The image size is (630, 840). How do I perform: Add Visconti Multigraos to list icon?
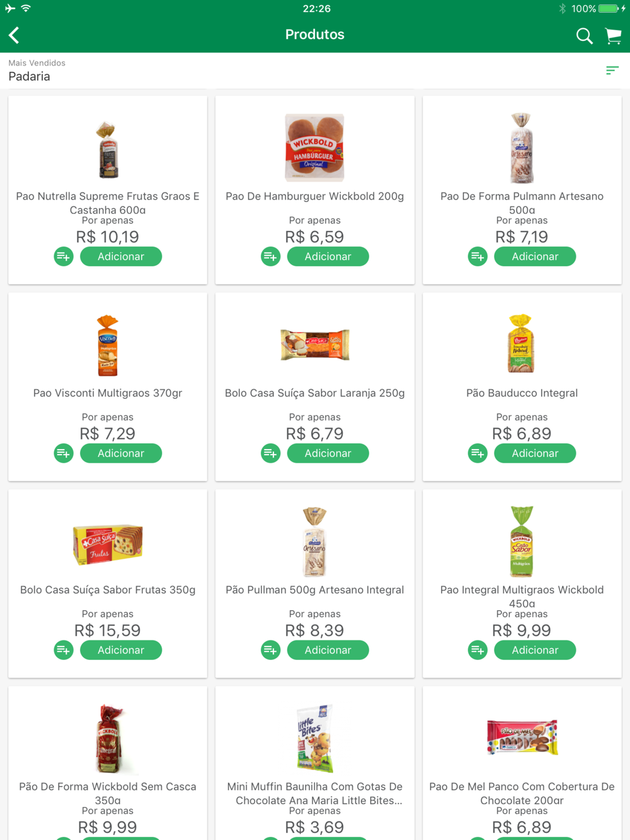point(64,453)
